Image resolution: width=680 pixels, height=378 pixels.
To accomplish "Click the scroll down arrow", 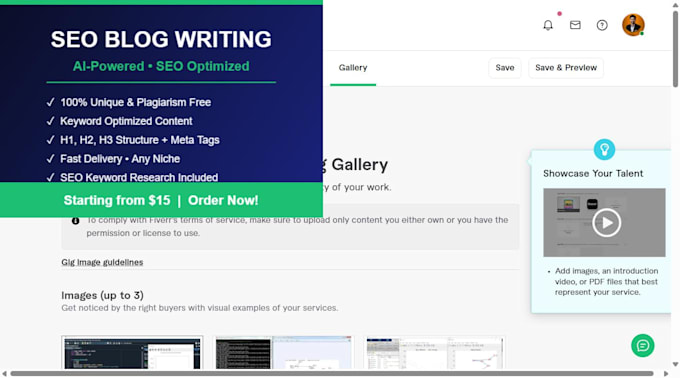I will click(x=675, y=365).
